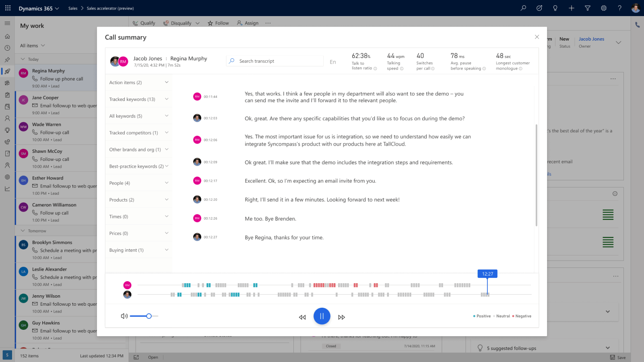This screenshot has width=644, height=362.
Task: Open Pinned items icon in sidebar
Action: point(7,60)
